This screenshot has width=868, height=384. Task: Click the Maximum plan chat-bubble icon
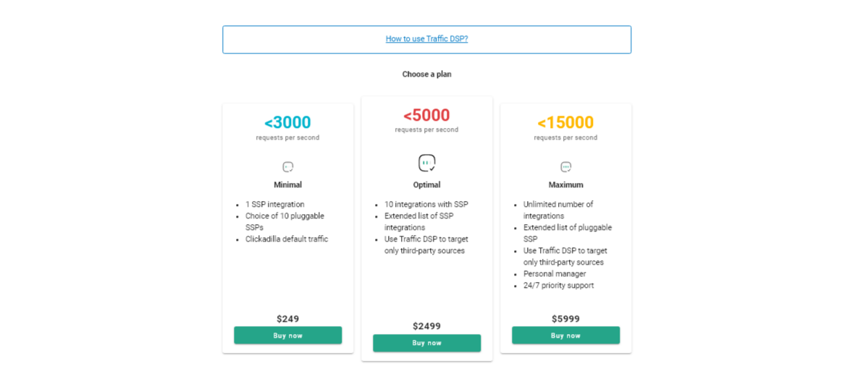[x=565, y=167]
